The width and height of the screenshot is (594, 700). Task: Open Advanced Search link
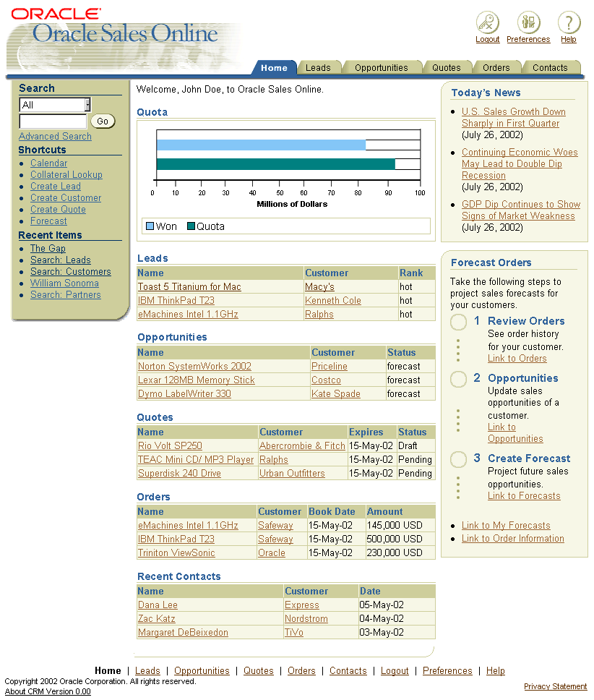[55, 136]
